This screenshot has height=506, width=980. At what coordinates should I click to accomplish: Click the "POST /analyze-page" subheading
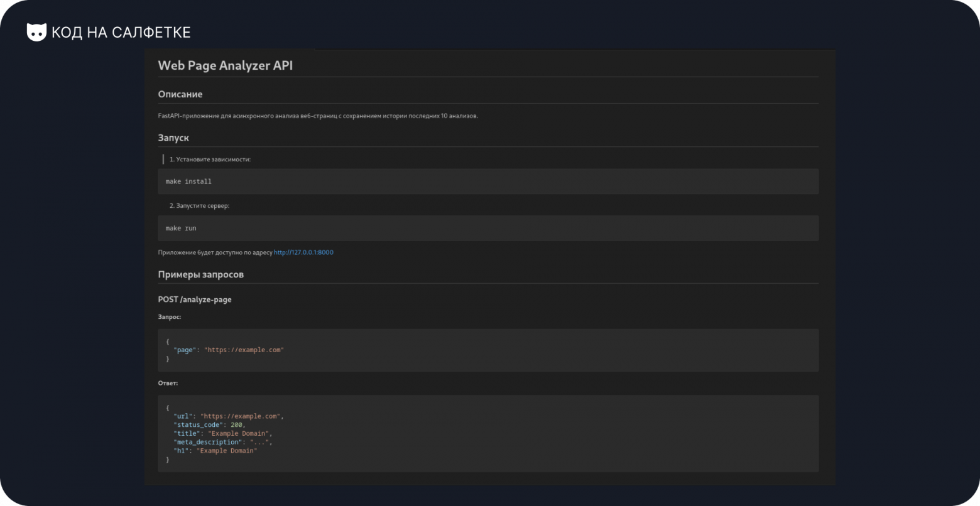(195, 299)
